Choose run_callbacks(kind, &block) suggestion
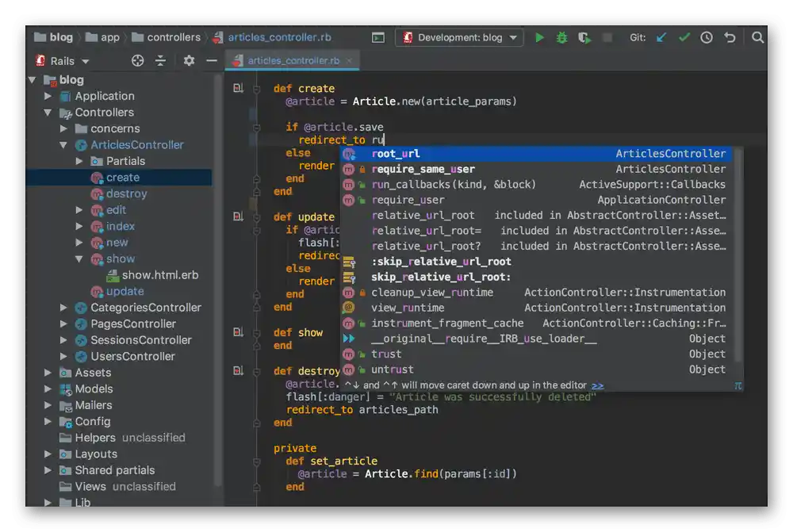Viewport: 793px width, 532px height. point(536,185)
